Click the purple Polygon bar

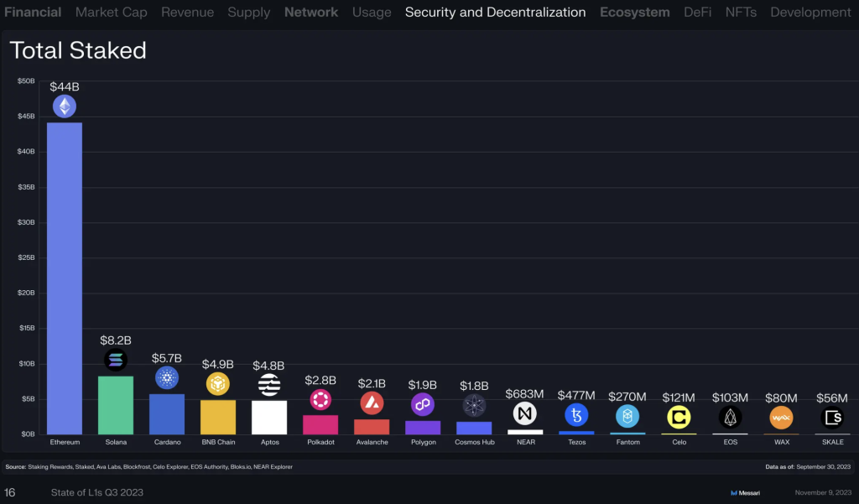(423, 428)
